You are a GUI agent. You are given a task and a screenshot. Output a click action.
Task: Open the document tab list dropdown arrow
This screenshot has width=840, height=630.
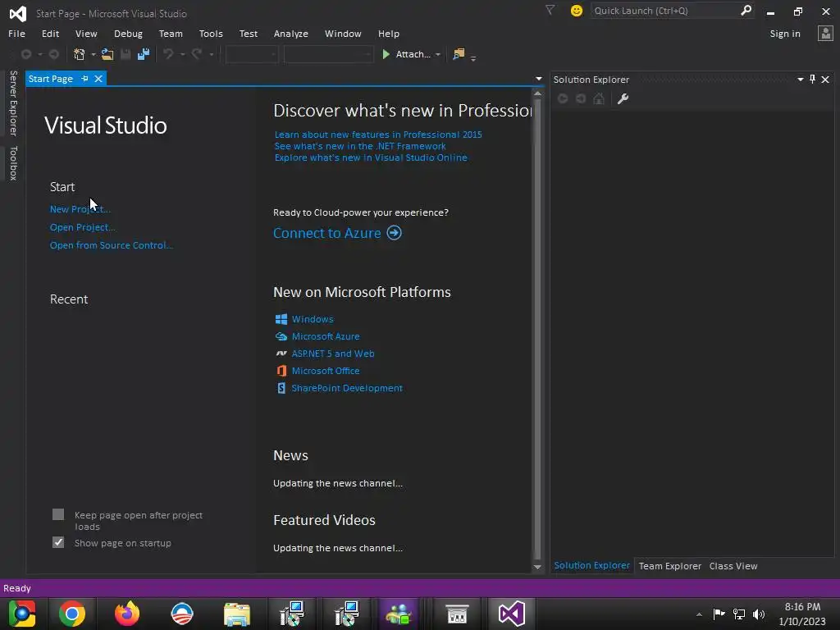538,79
